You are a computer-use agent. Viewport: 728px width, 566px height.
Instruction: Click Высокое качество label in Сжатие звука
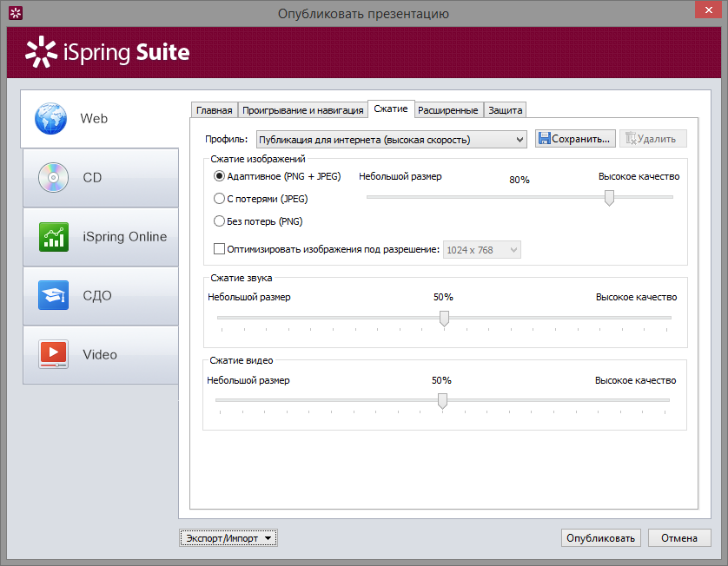[636, 297]
